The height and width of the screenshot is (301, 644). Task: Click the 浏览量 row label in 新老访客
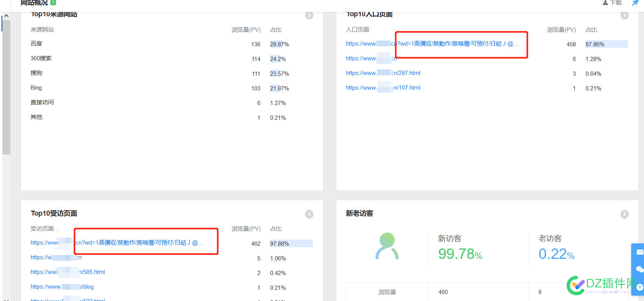pyautogui.click(x=387, y=292)
